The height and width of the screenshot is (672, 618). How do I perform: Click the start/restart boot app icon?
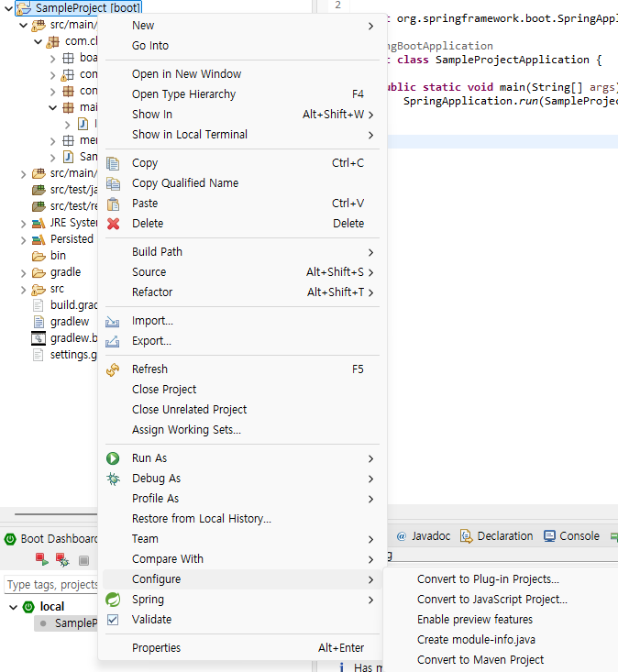pyautogui.click(x=41, y=559)
